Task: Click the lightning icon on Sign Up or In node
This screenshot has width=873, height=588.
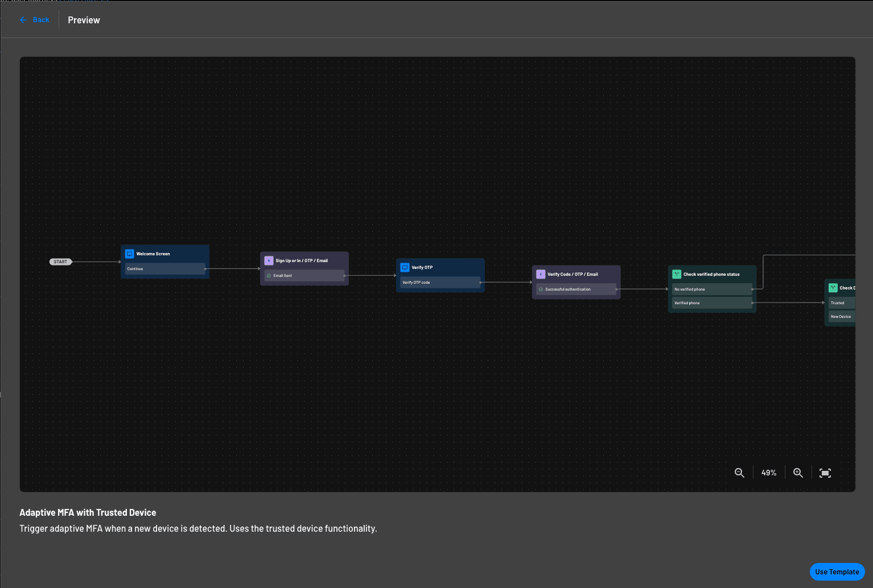Action: point(269,260)
